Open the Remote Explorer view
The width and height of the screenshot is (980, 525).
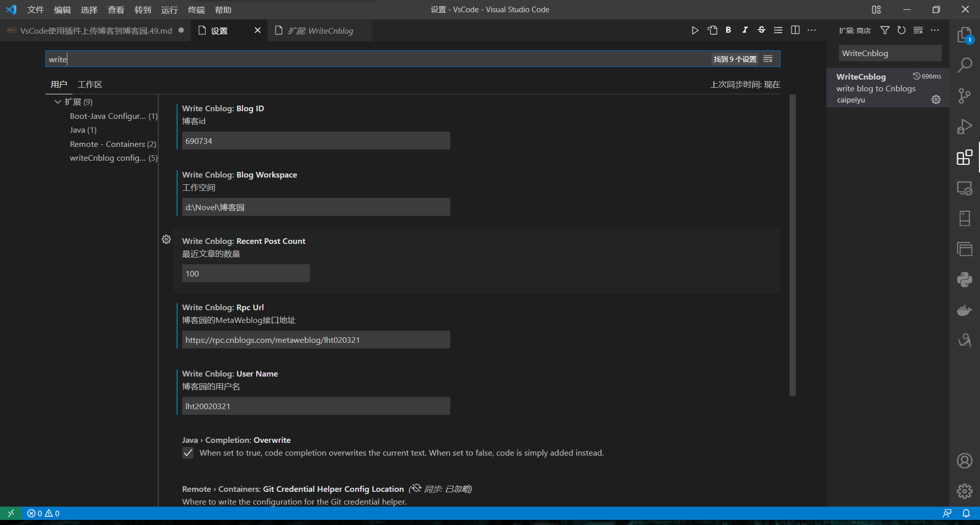pyautogui.click(x=964, y=188)
